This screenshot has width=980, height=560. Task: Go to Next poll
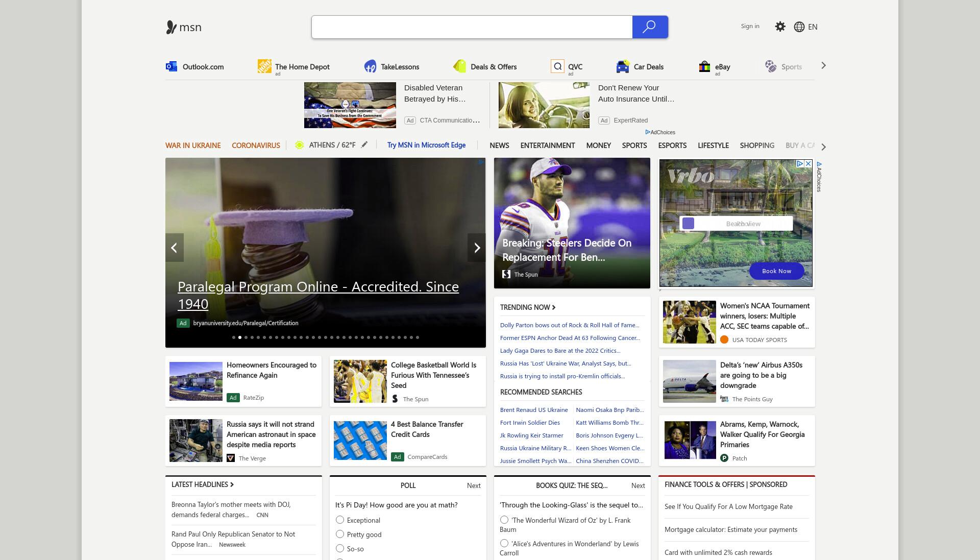click(x=474, y=485)
